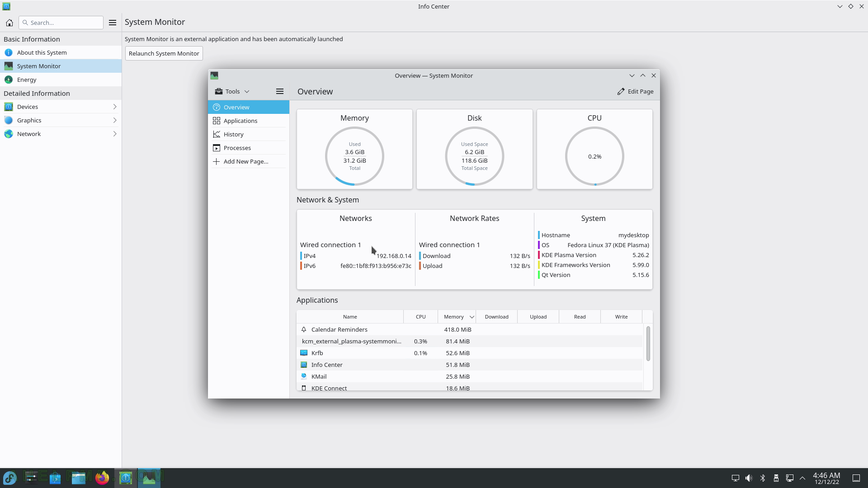
Task: Click Memory column sort arrow
Action: (x=472, y=317)
